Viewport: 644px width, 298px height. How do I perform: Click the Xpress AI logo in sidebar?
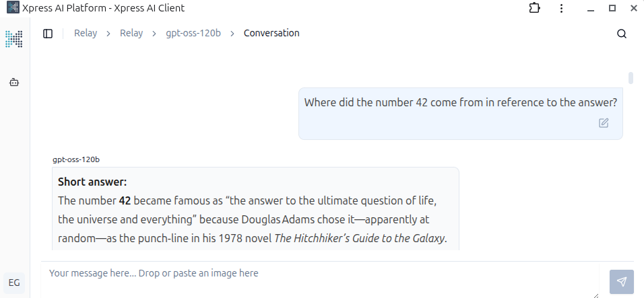[14, 38]
